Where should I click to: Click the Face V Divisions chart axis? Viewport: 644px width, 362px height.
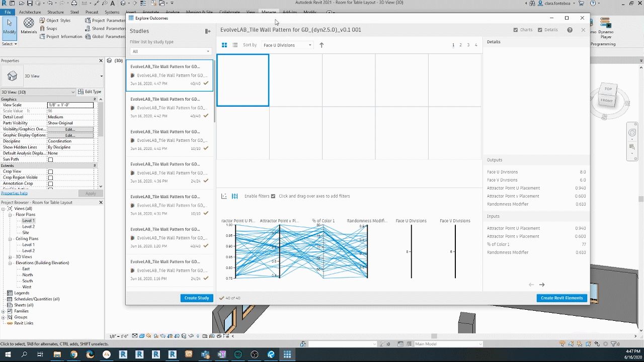pyautogui.click(x=455, y=251)
